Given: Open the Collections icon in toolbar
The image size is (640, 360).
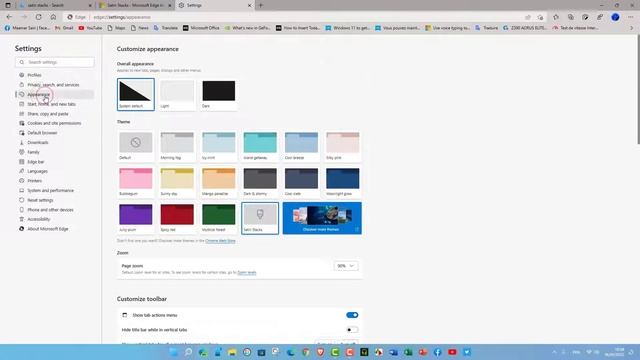Looking at the screenshot, I should tap(571, 17).
